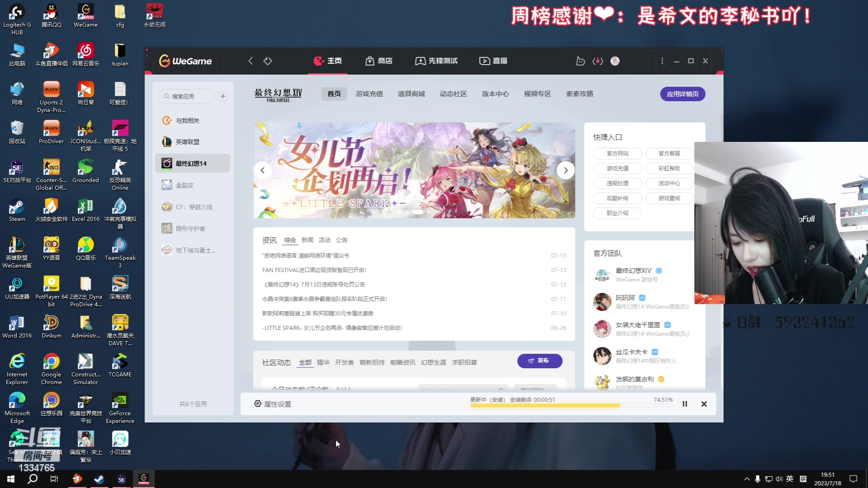
Task: Open 5E platform from the taskbar
Action: (121, 479)
